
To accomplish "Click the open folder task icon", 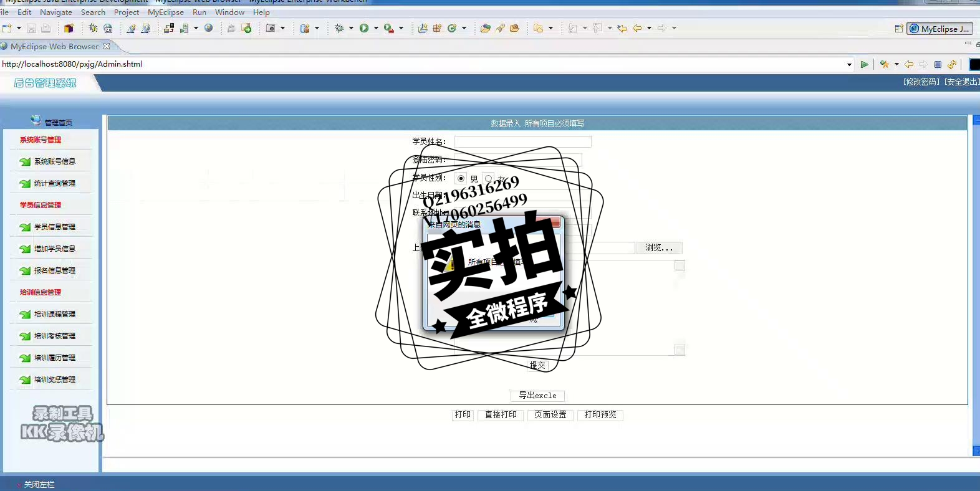I will [x=485, y=28].
